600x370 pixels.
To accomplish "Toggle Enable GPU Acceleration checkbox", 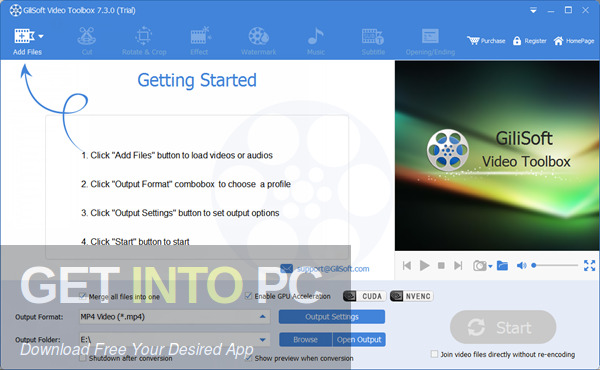I will coord(249,296).
